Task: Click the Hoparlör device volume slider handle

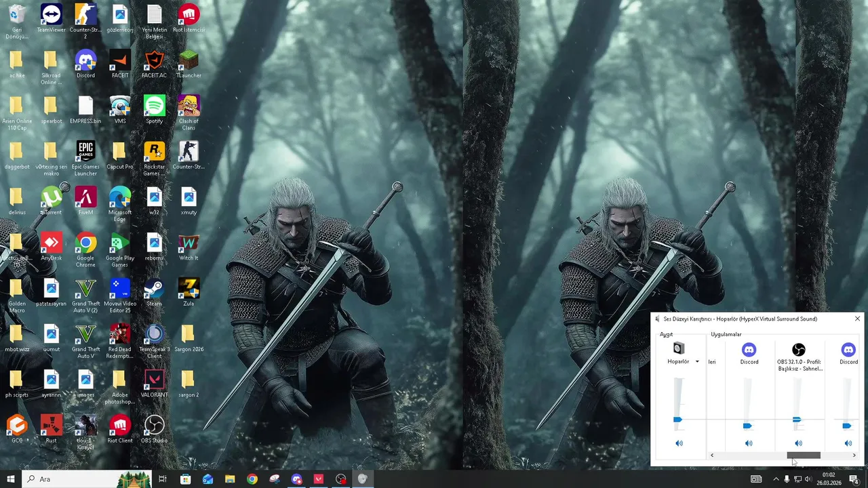Action: [x=677, y=420]
